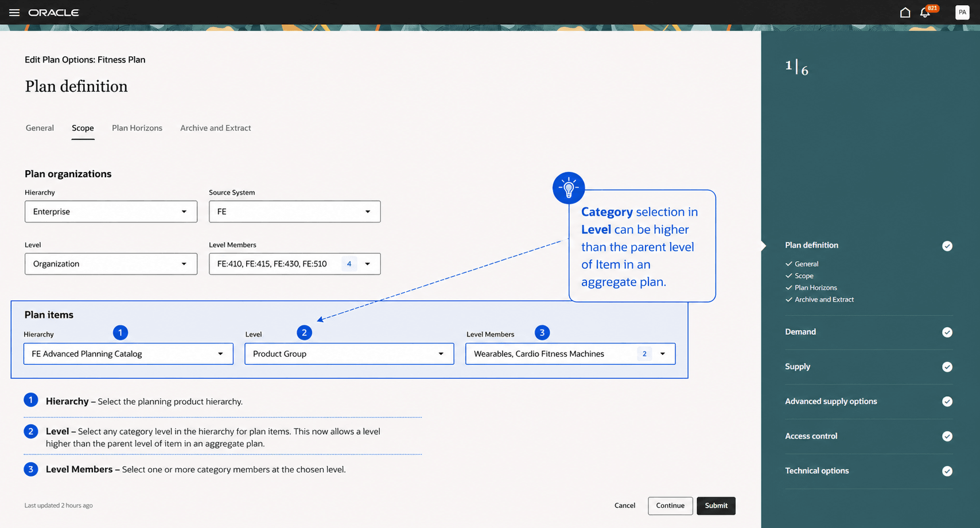Screen dimensions: 980x528
Task: Click Supply step checkmark icon
Action: click(x=947, y=367)
